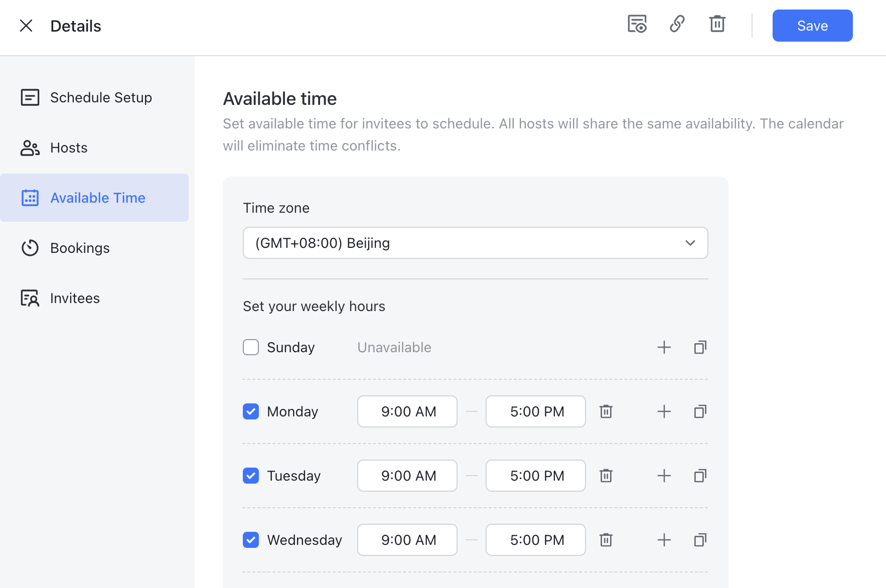The image size is (886, 588).
Task: Uncheck the Wednesday availability checkbox
Action: (x=250, y=540)
